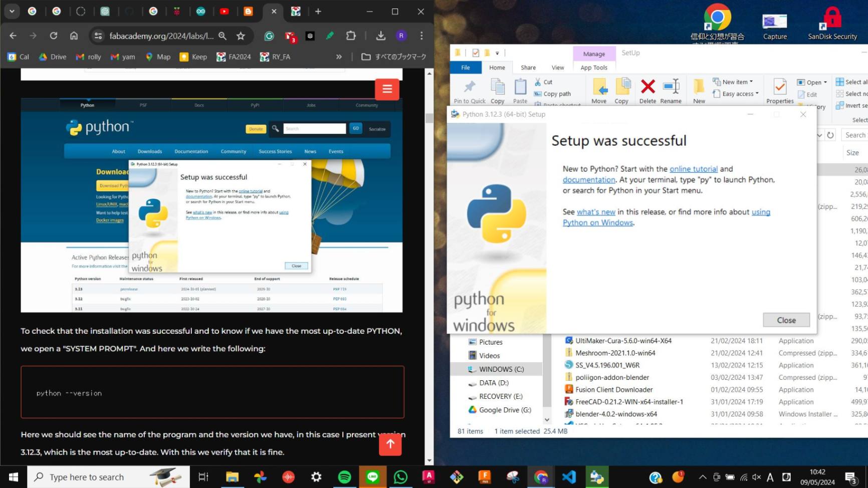This screenshot has width=868, height=488.
Task: Switch to the Share tab in Explorer
Action: (x=528, y=68)
